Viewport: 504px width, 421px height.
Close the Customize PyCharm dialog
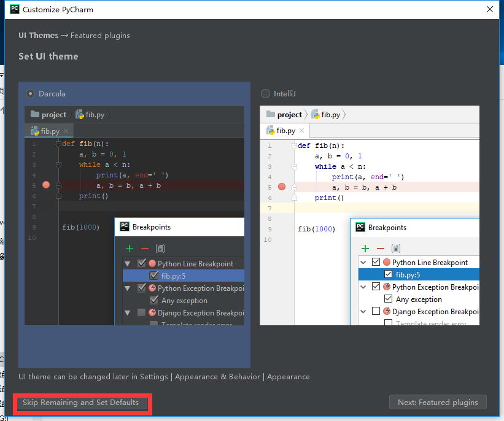coord(489,9)
